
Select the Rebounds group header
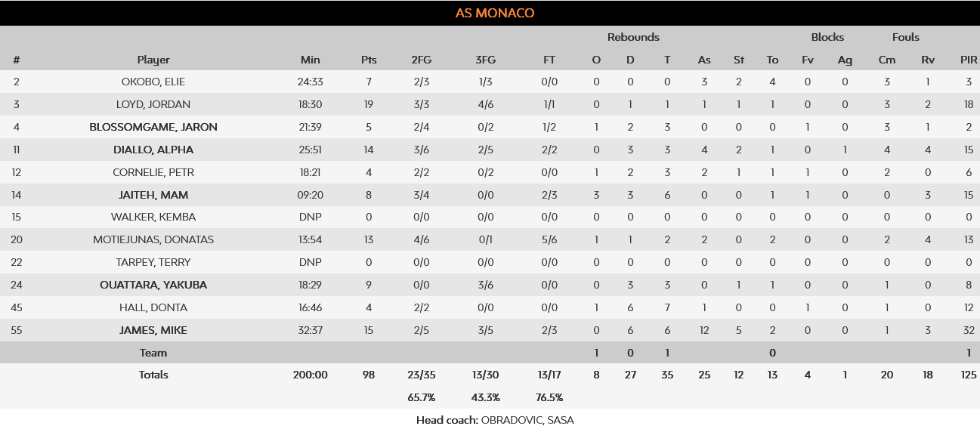(633, 37)
